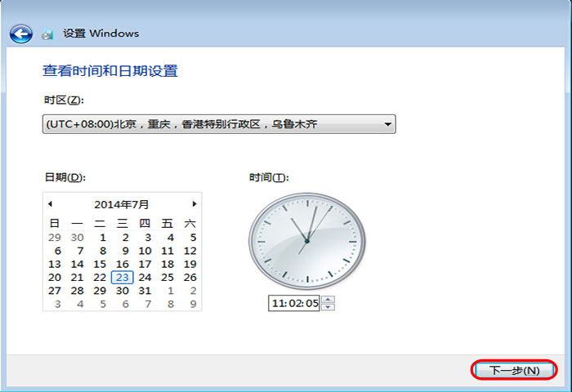Select July 23 in the calendar
The image size is (572, 392).
tap(122, 278)
